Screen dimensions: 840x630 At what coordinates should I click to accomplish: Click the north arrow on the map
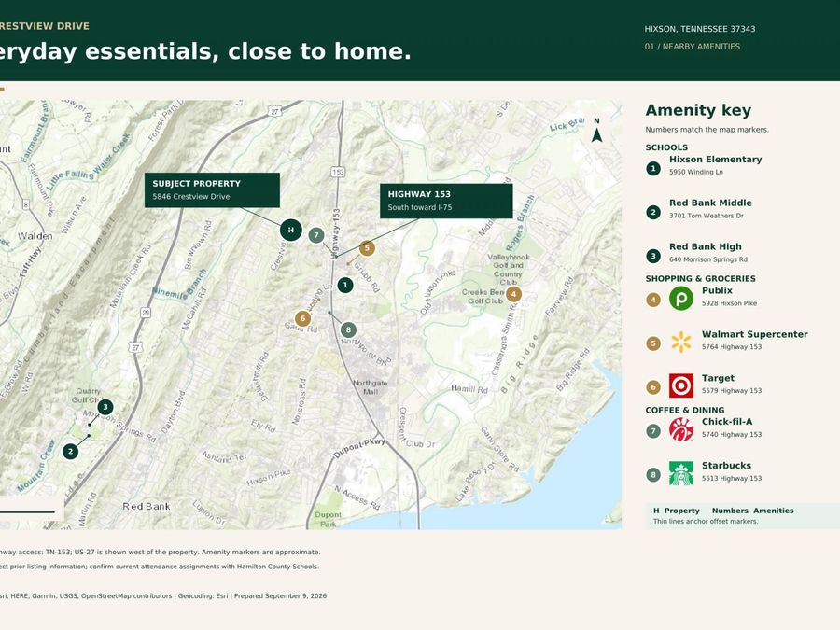pos(596,132)
